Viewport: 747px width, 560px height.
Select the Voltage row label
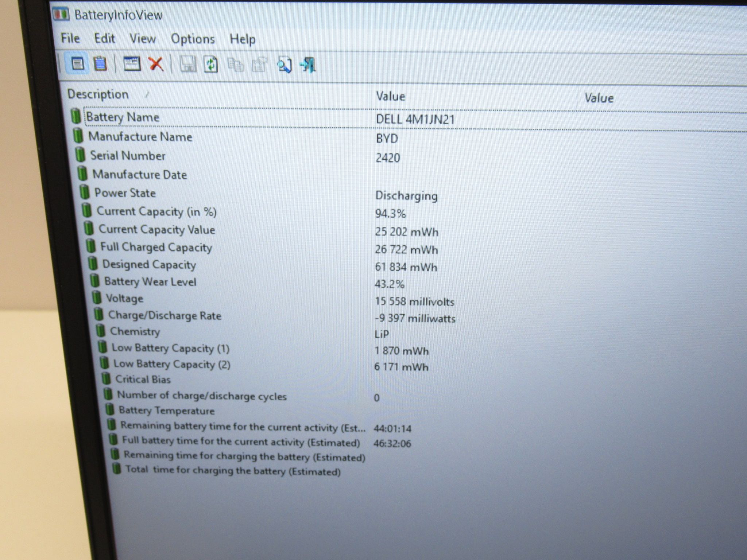(124, 298)
